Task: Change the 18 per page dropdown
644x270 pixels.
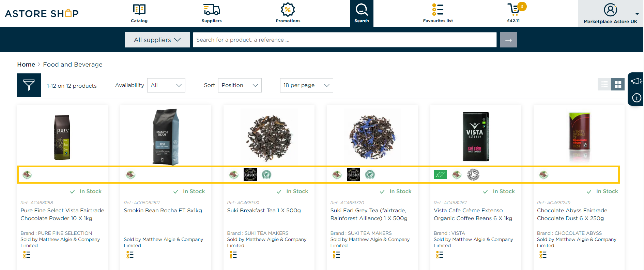Action: (x=307, y=85)
